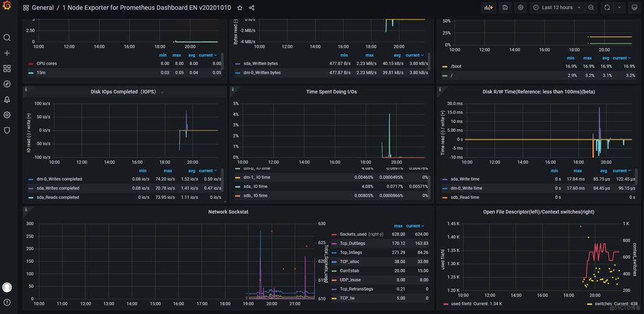Toggle sda_Write time series visibility

465,179
